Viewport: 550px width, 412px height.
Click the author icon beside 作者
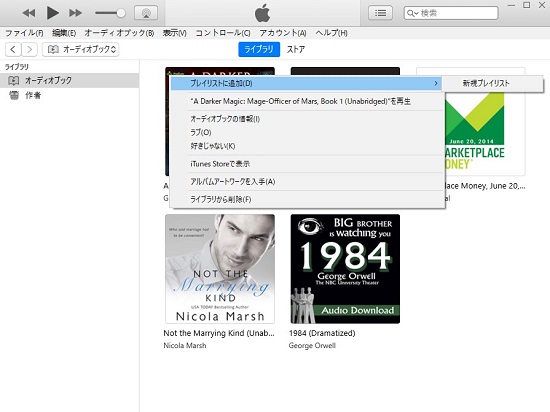click(x=14, y=95)
